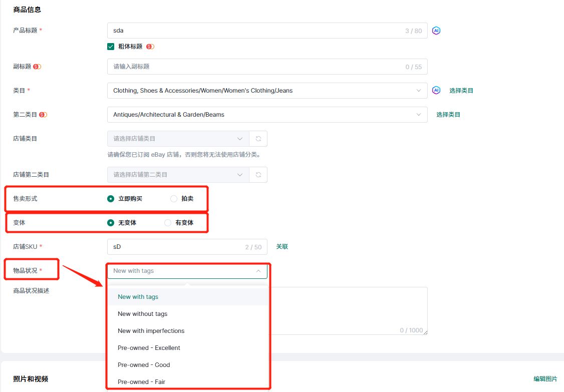Click the refresh icon beside 店铺第二类目 dropdown
This screenshot has width=564, height=392.
tap(258, 175)
